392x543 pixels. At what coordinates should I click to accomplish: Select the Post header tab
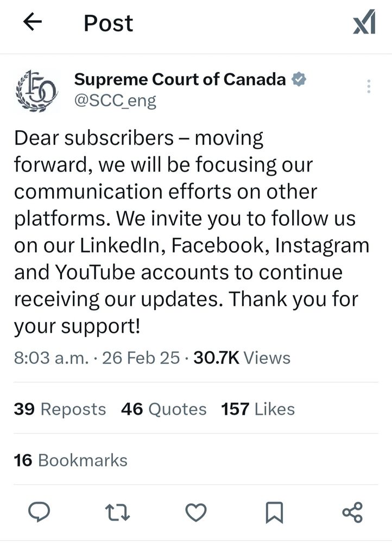coord(107,22)
